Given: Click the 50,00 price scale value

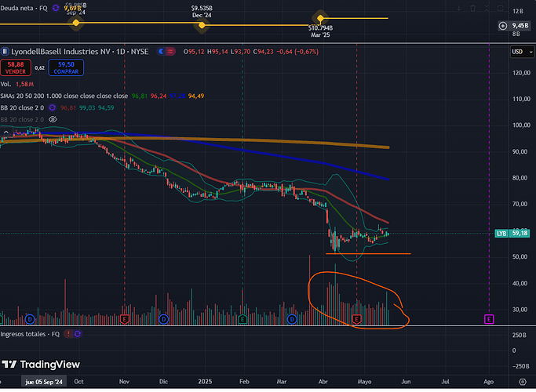Looking at the screenshot, I should tap(522, 257).
